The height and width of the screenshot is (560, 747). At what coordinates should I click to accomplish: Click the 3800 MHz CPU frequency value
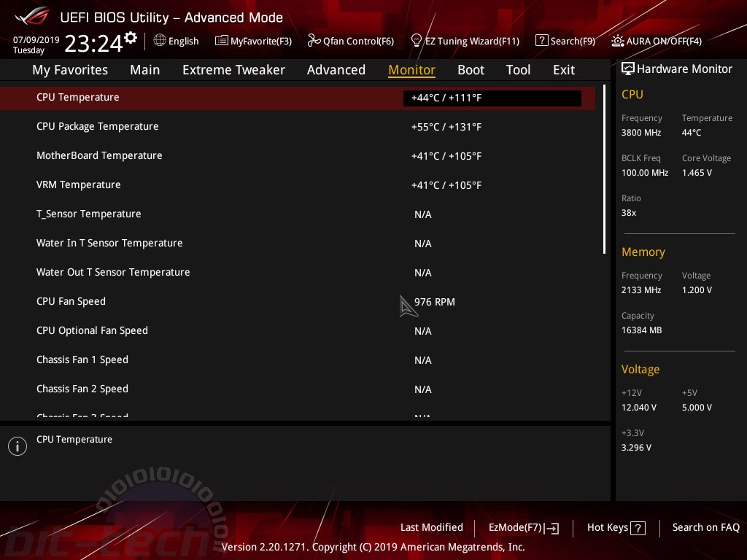(x=640, y=133)
